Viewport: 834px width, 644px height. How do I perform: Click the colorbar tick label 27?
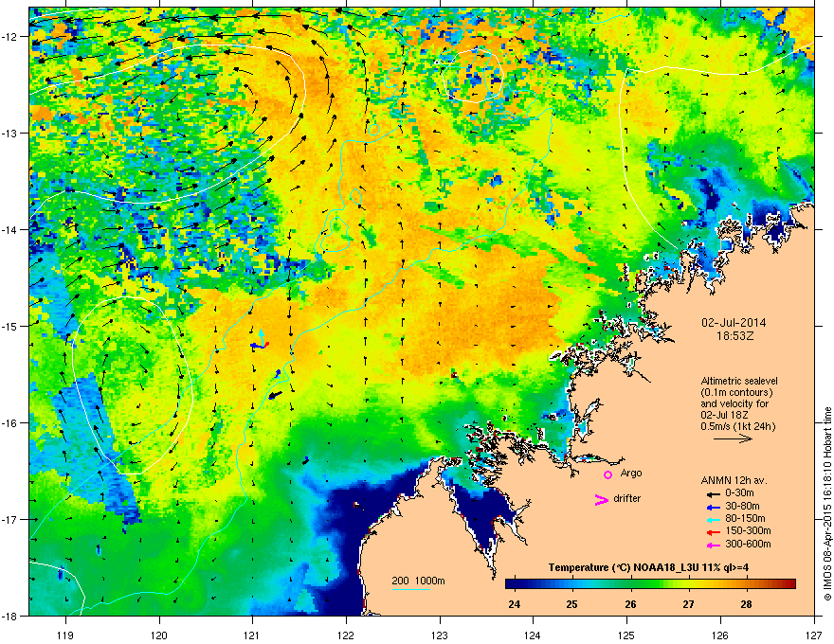tap(688, 604)
